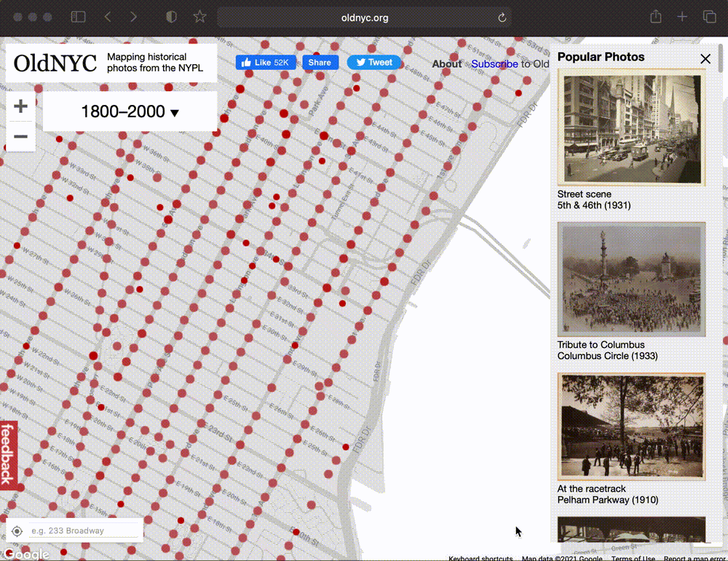The image size is (728, 561).
Task: Open the red feedback tab
Action: tap(8, 455)
